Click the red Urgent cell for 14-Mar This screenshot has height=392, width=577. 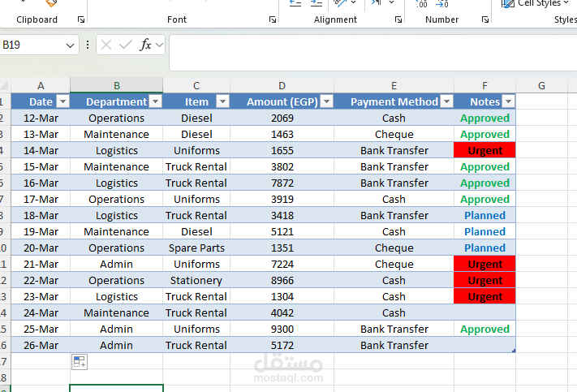point(484,150)
